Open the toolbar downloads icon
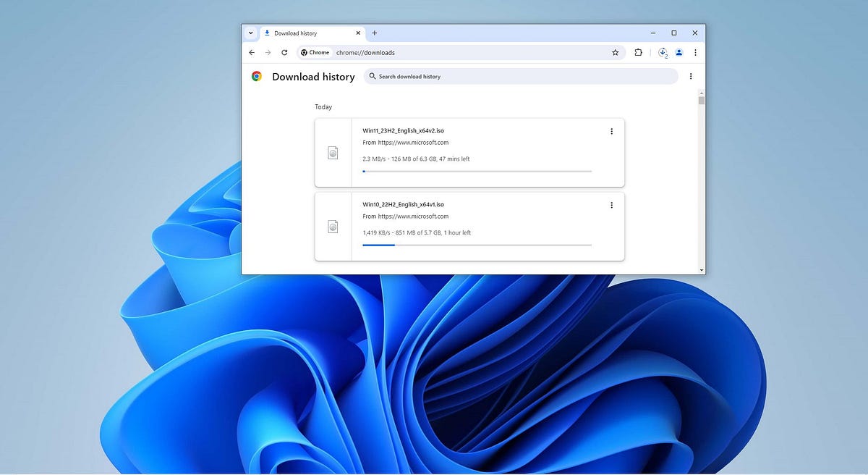The height and width of the screenshot is (475, 868). (663, 53)
